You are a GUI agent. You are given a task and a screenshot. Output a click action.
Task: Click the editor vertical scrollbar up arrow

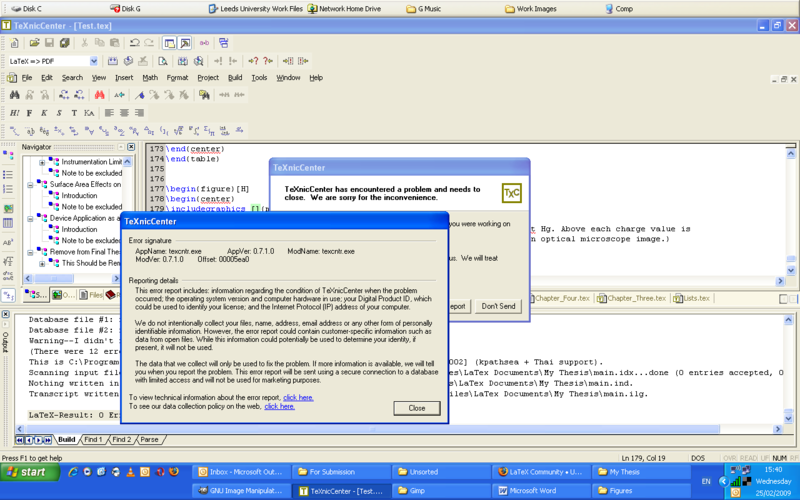[790, 153]
